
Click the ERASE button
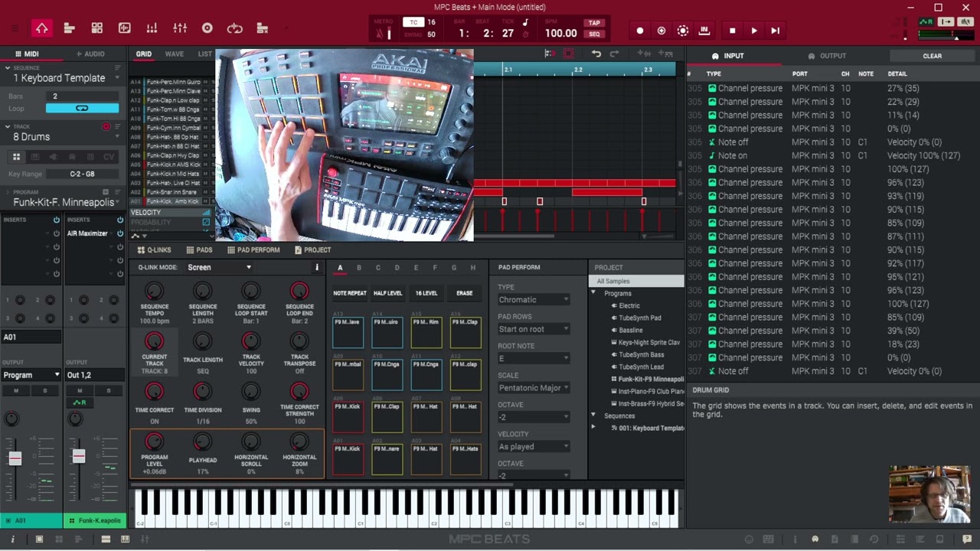(464, 293)
